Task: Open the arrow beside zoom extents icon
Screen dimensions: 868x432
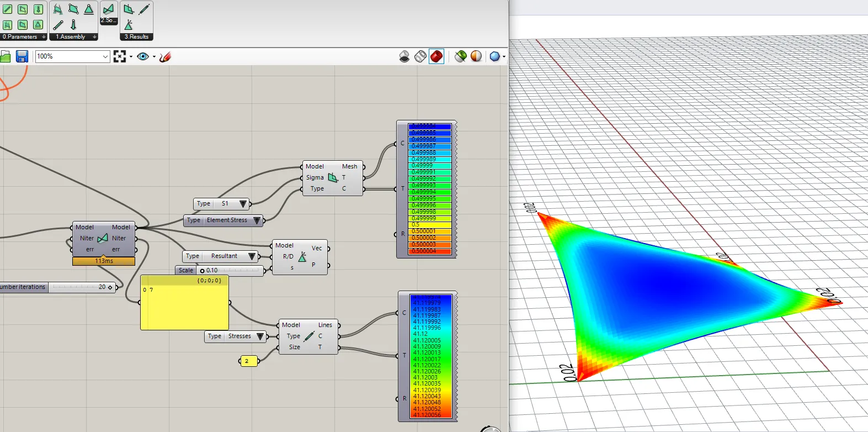Action: pyautogui.click(x=131, y=57)
